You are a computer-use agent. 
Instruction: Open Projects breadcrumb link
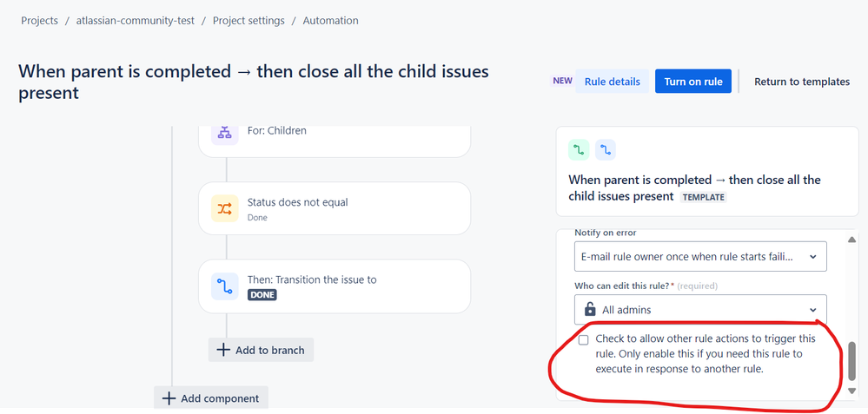[x=39, y=20]
